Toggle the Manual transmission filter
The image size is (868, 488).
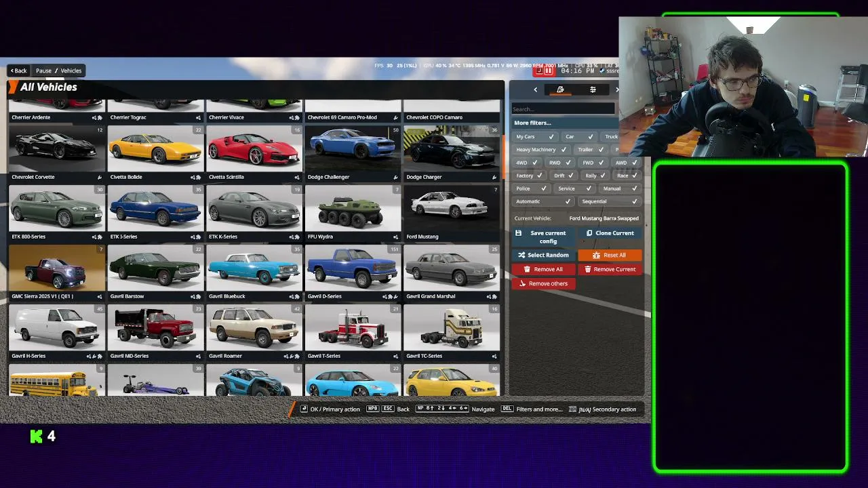coord(620,188)
